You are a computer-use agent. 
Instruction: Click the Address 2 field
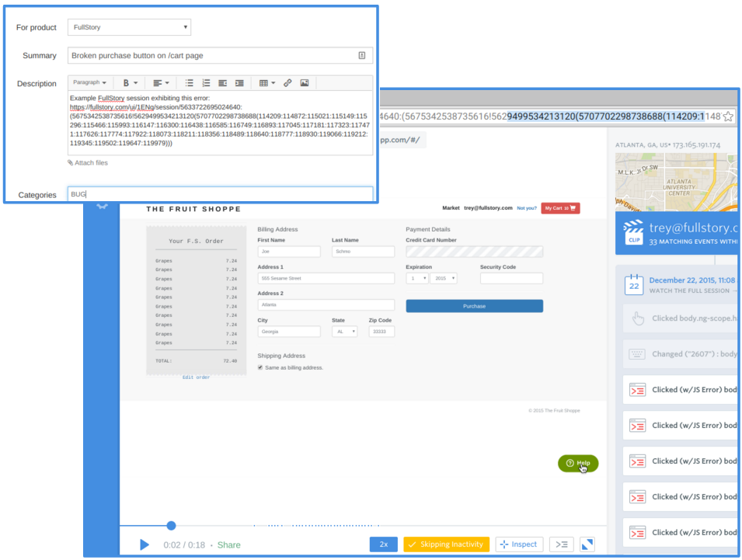point(326,304)
